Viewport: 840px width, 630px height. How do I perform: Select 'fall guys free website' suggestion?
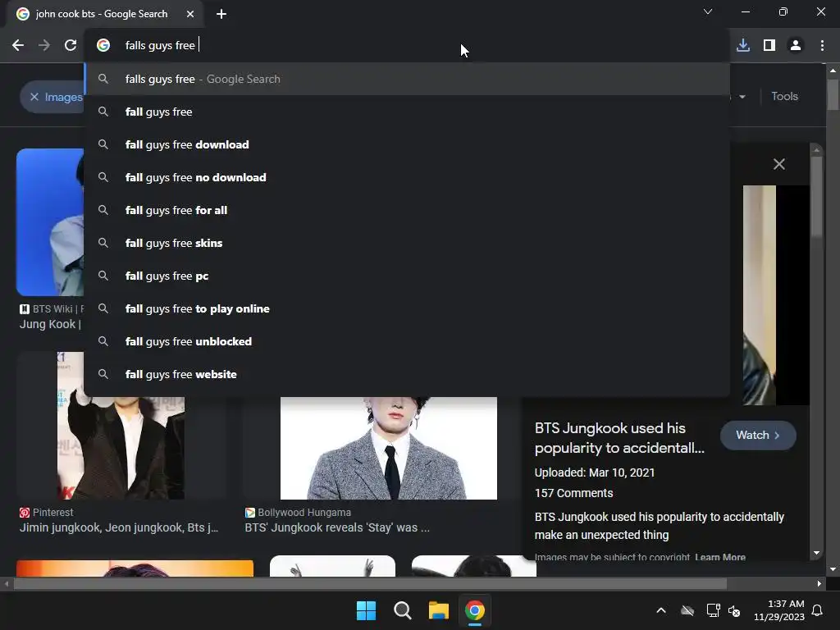pyautogui.click(x=407, y=374)
